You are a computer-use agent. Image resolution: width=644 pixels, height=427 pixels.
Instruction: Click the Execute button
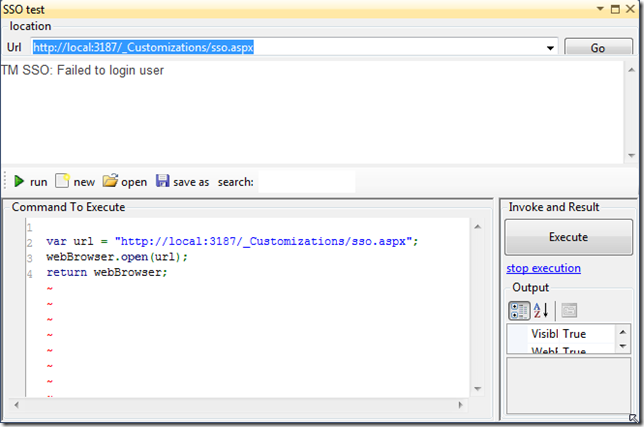coord(568,237)
